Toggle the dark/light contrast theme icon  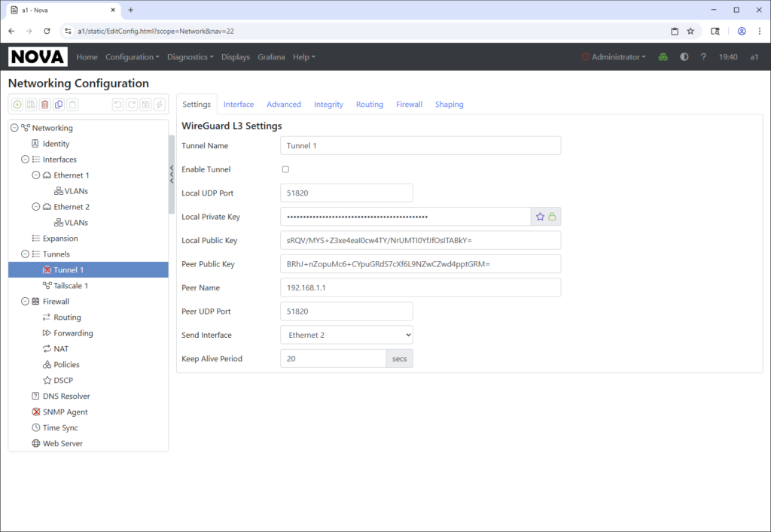tap(684, 57)
